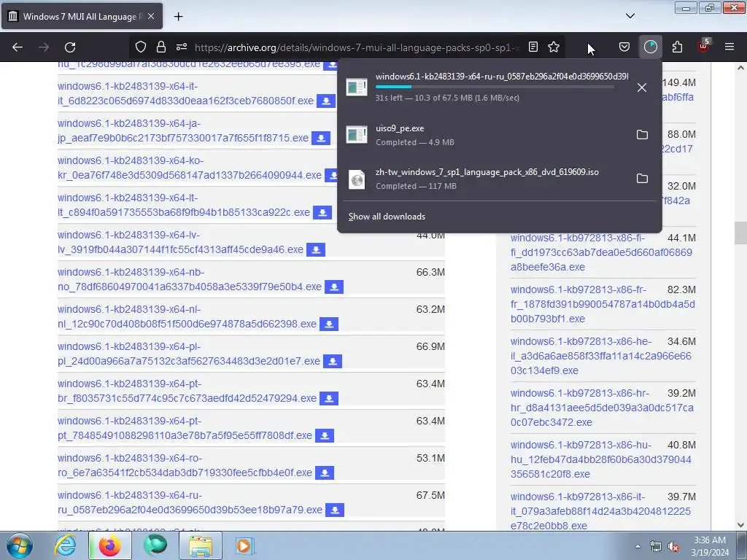This screenshot has width=747, height=560.
Task: Open the Firefox application menu
Action: 729,47
